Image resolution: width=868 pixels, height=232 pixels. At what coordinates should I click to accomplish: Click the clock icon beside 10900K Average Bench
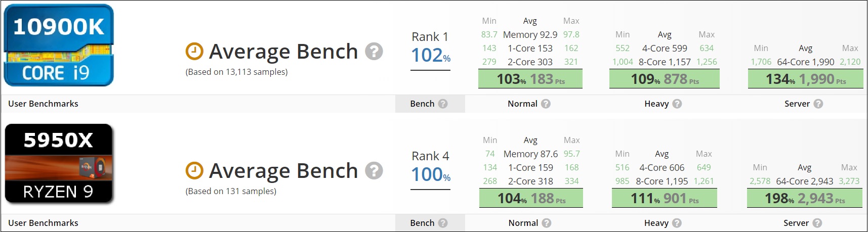click(194, 51)
